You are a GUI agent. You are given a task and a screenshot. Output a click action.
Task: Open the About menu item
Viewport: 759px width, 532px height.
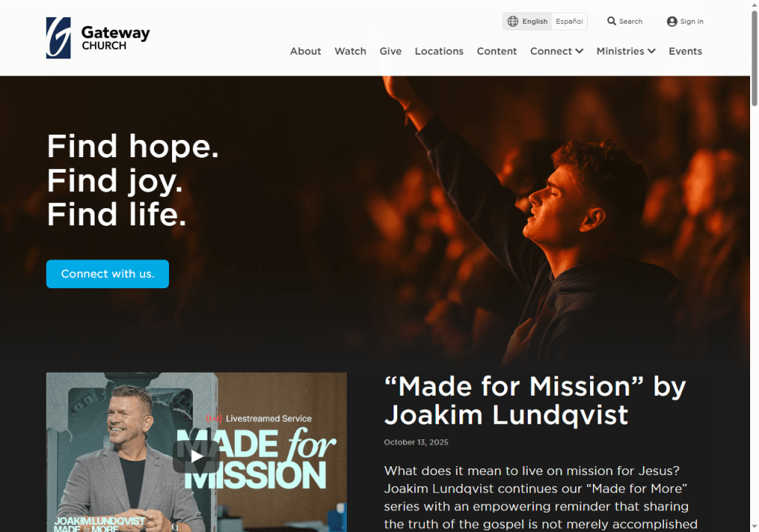tap(305, 51)
